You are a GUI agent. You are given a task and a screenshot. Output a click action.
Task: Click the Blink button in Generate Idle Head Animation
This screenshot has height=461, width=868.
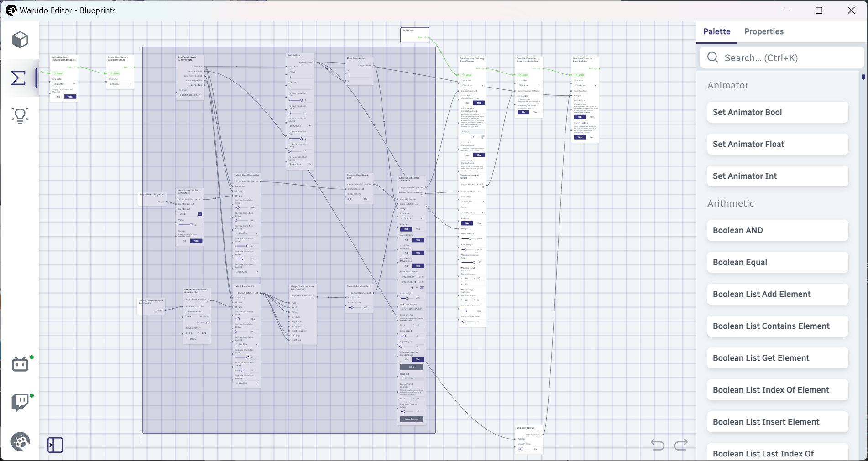point(412,367)
